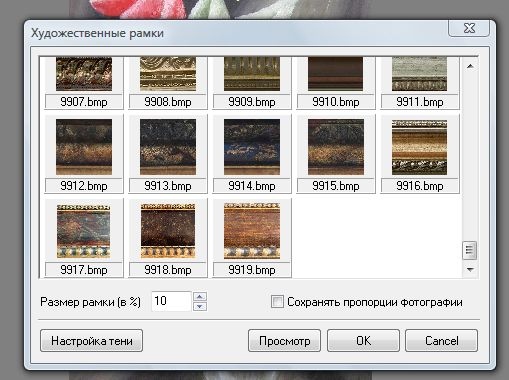The image size is (509, 380).
Task: Choose the 9916.bmp gold frame thumbnail
Action: click(x=420, y=147)
